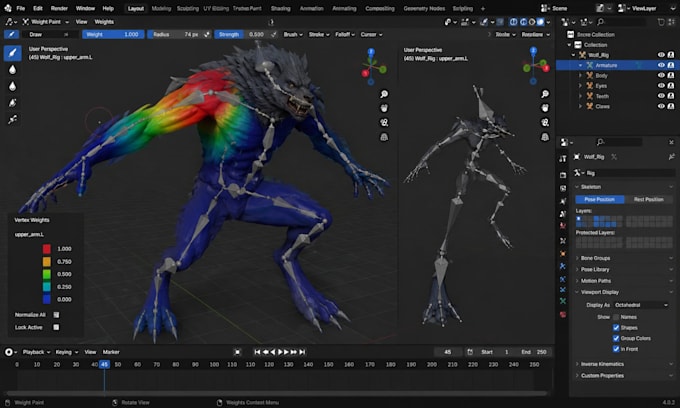This screenshot has height=408, width=680.
Task: Select the Pose Position button
Action: 600,199
